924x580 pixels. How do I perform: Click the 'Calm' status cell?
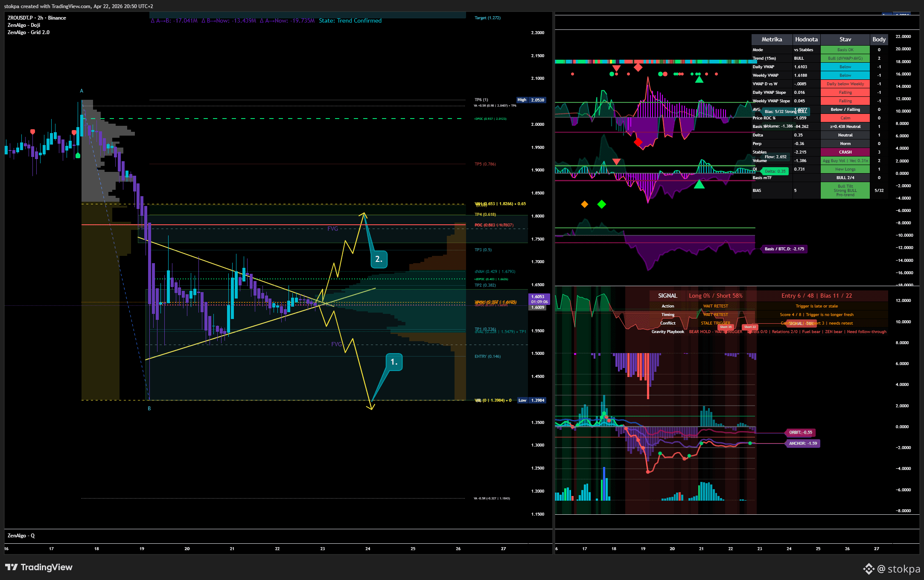click(x=845, y=118)
